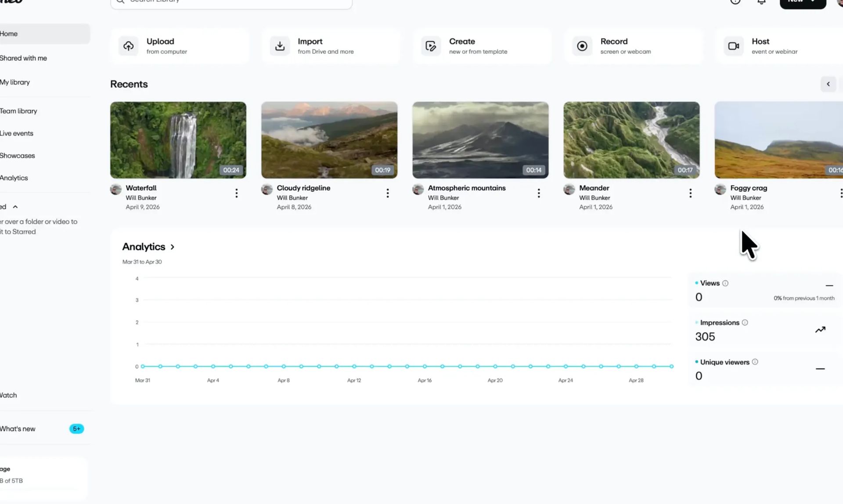Open the Foggy crag thumbnail
This screenshot has height=504, width=843.
click(x=779, y=140)
